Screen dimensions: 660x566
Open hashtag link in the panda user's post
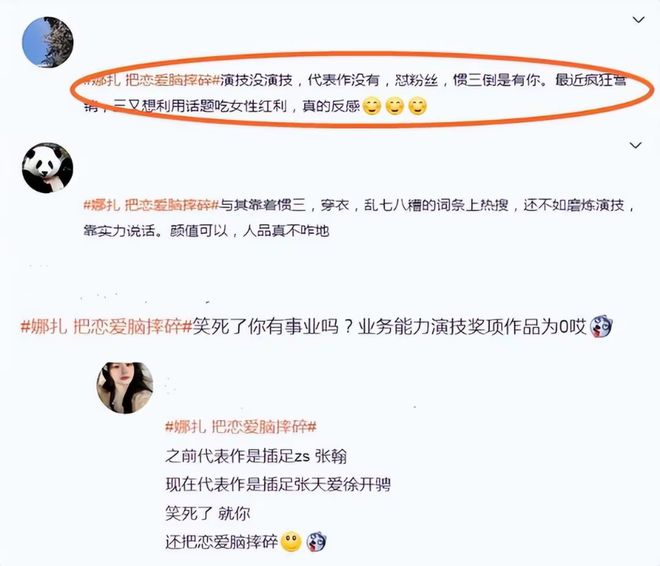point(152,205)
